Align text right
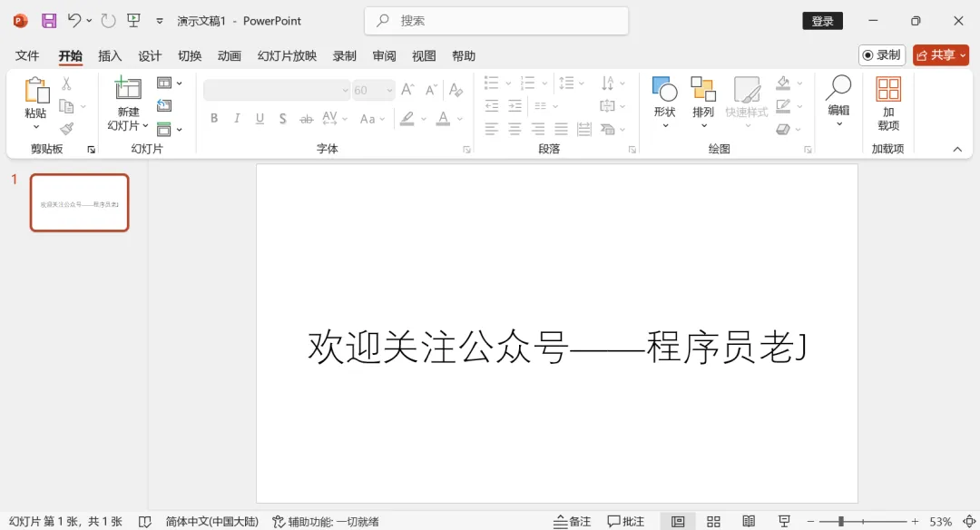Viewport: 980px width, 530px height. pyautogui.click(x=537, y=130)
